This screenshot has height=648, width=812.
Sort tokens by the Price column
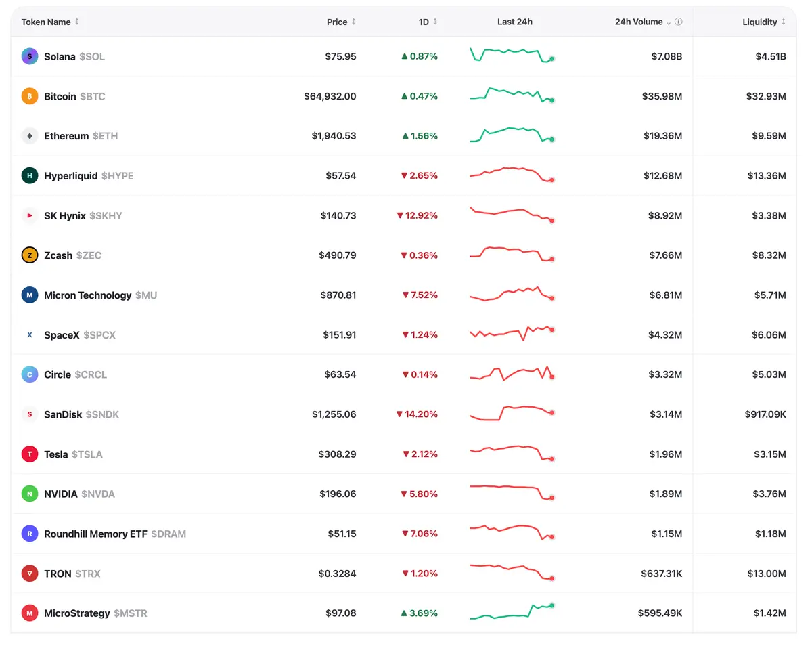pos(342,22)
